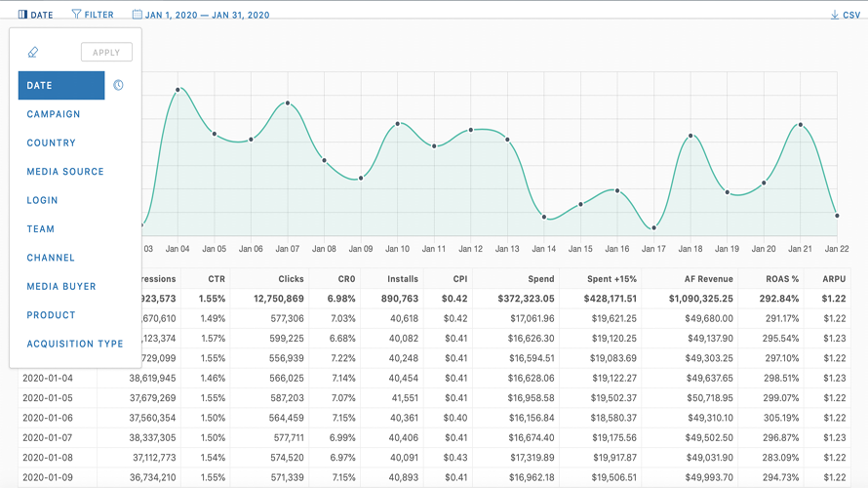The image size is (868, 488).
Task: Select the DATE grouping option
Action: click(x=60, y=85)
